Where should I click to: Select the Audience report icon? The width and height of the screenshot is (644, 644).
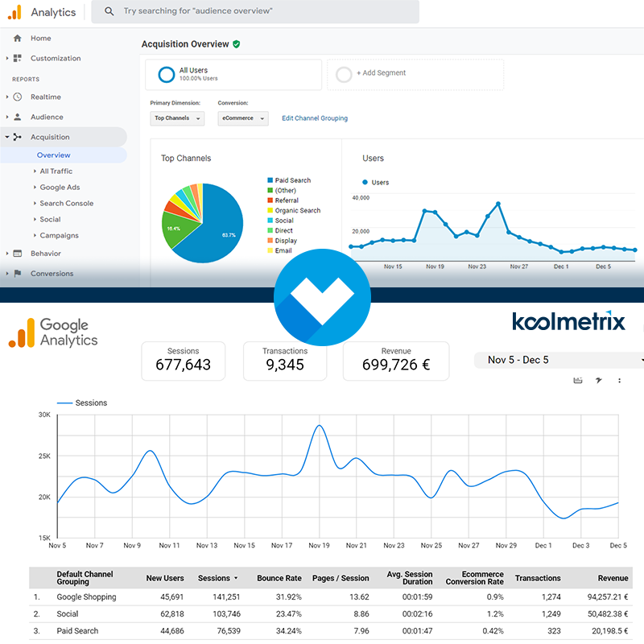pyautogui.click(x=18, y=117)
